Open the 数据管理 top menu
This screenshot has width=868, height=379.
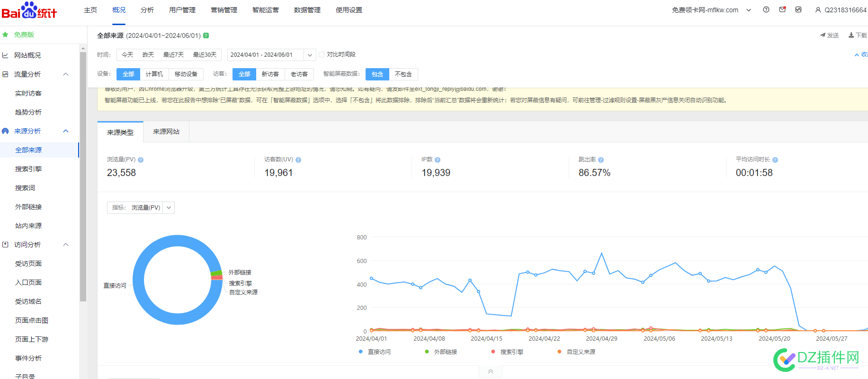click(307, 10)
